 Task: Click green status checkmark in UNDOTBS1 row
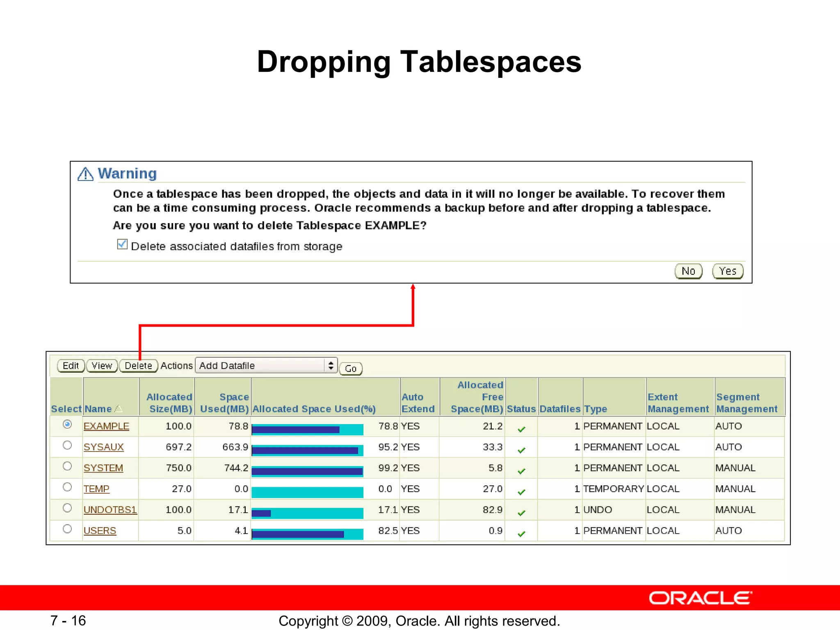pos(521,513)
